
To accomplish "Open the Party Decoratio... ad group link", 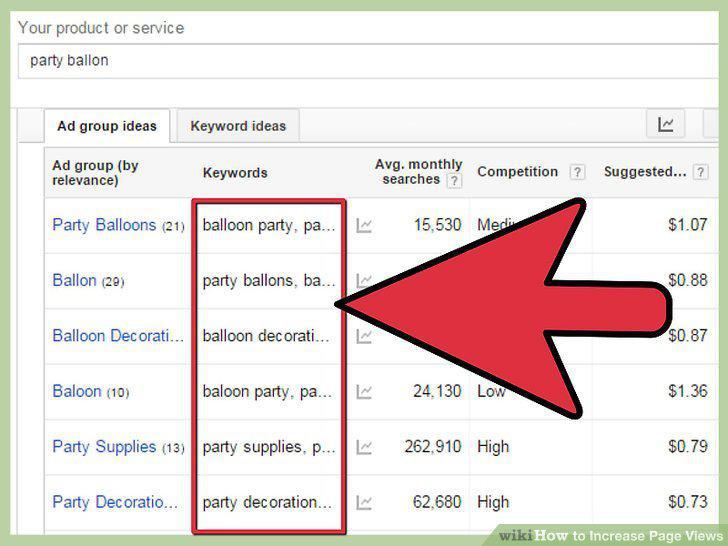I will pyautogui.click(x=115, y=502).
